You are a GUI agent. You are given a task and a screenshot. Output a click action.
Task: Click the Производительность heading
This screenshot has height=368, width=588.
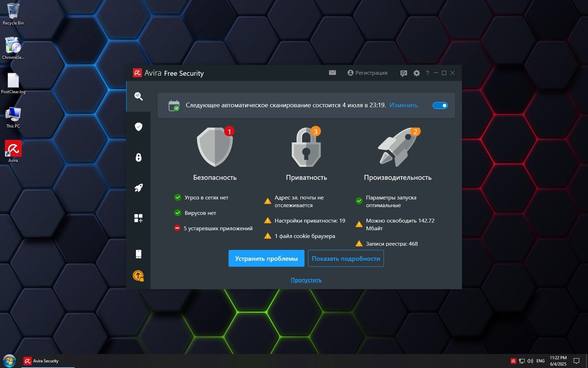click(x=398, y=178)
